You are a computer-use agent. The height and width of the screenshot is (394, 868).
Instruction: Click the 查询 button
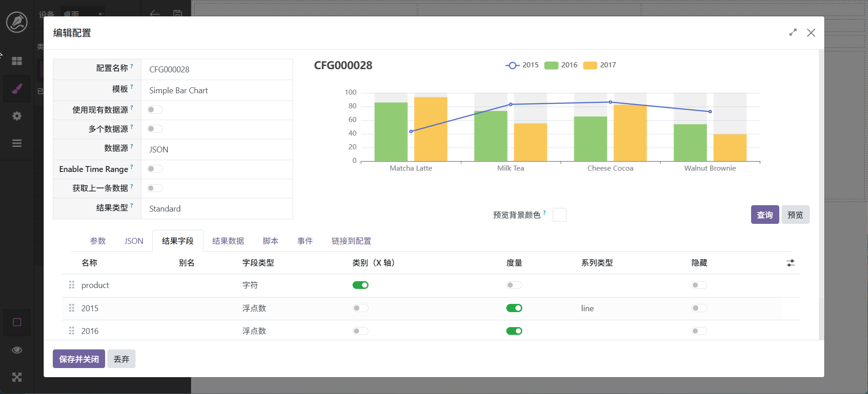tap(764, 215)
